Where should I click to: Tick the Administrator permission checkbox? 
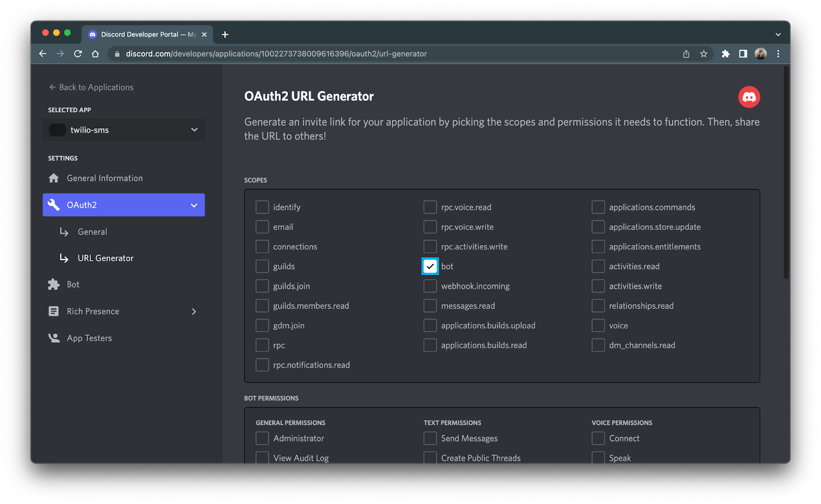pos(262,438)
